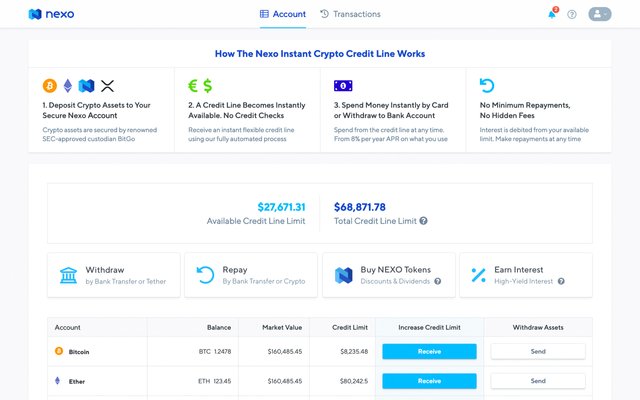Click 'Available Credit Line Limit' label
This screenshot has height=400, width=640.
tap(256, 221)
